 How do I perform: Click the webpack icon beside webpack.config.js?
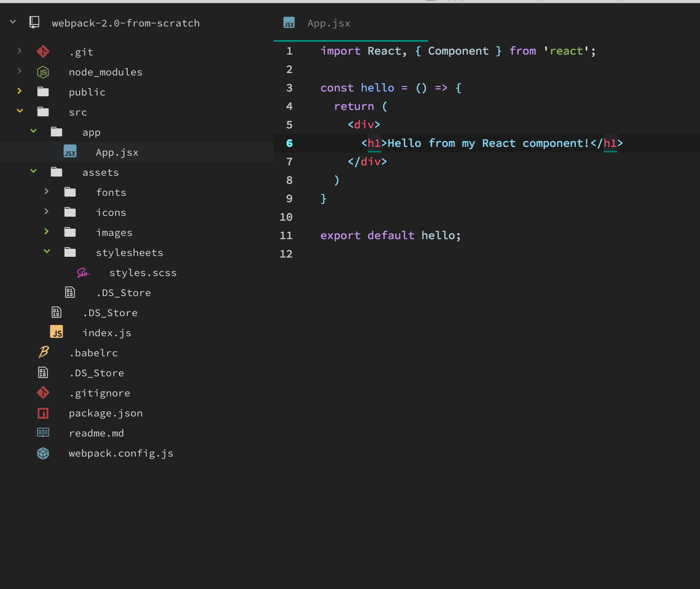click(x=43, y=453)
